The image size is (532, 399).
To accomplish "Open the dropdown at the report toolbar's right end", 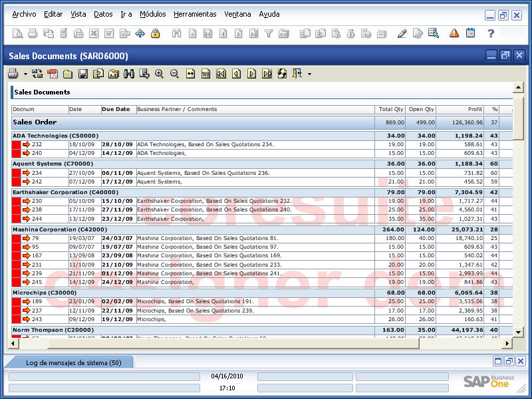I will (311, 74).
